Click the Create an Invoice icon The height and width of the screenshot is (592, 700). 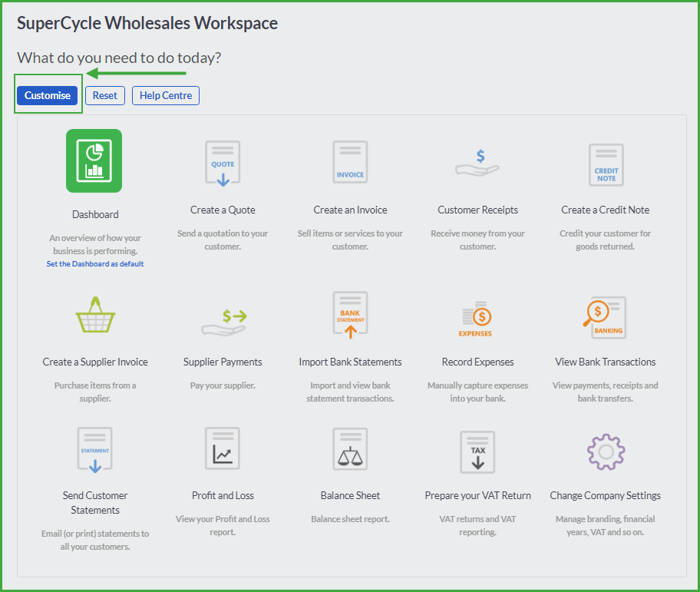pyautogui.click(x=350, y=162)
